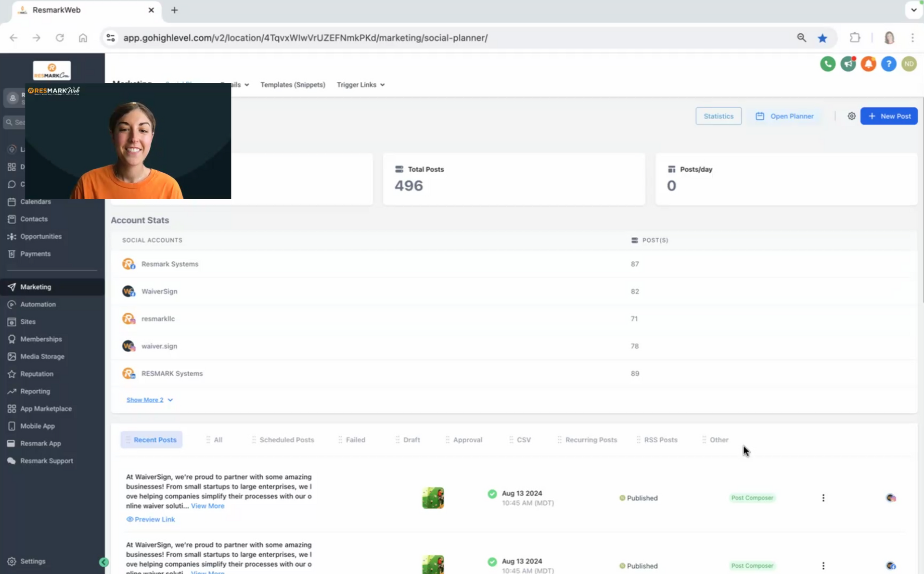Reload the page in browser

60,38
